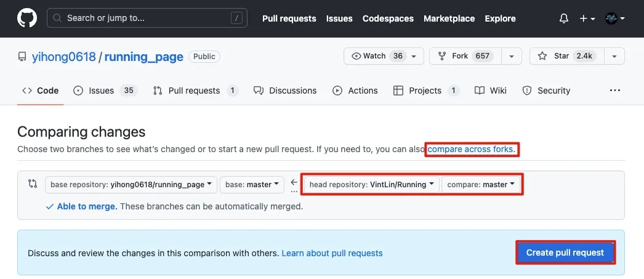Click the Able to merge status text
This screenshot has height=279, width=644.
tap(87, 206)
